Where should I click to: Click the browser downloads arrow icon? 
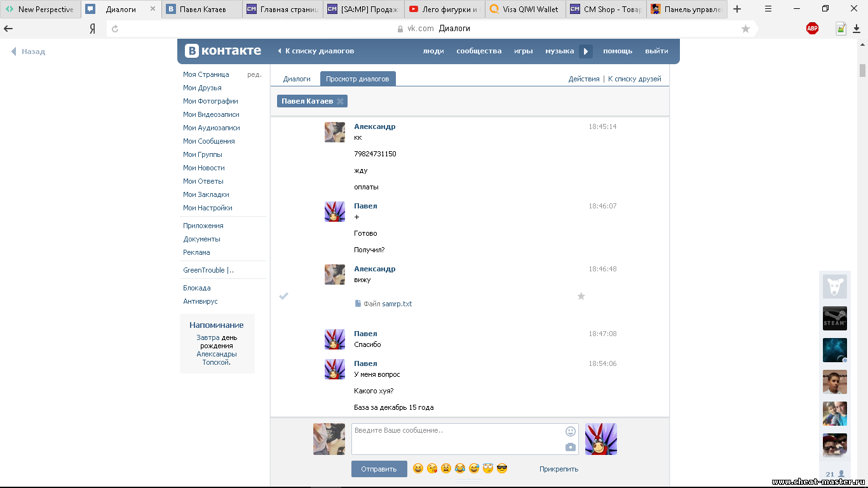click(856, 29)
